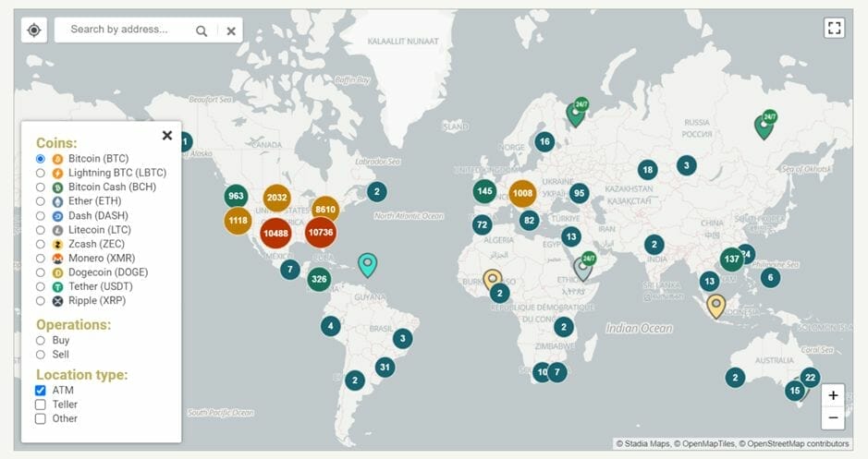This screenshot has width=868, height=459.
Task: Click the teal map pin near Guyana
Action: (368, 265)
